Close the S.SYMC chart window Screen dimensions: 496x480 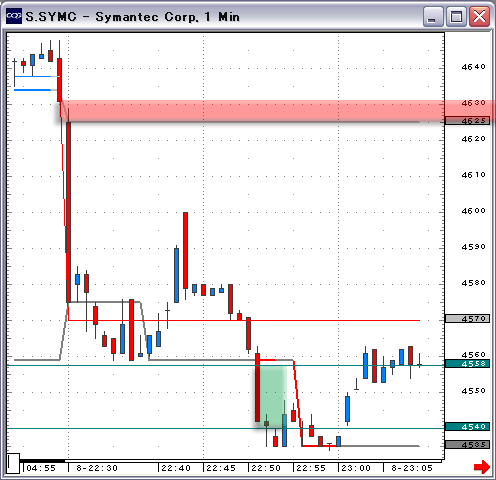(x=479, y=16)
